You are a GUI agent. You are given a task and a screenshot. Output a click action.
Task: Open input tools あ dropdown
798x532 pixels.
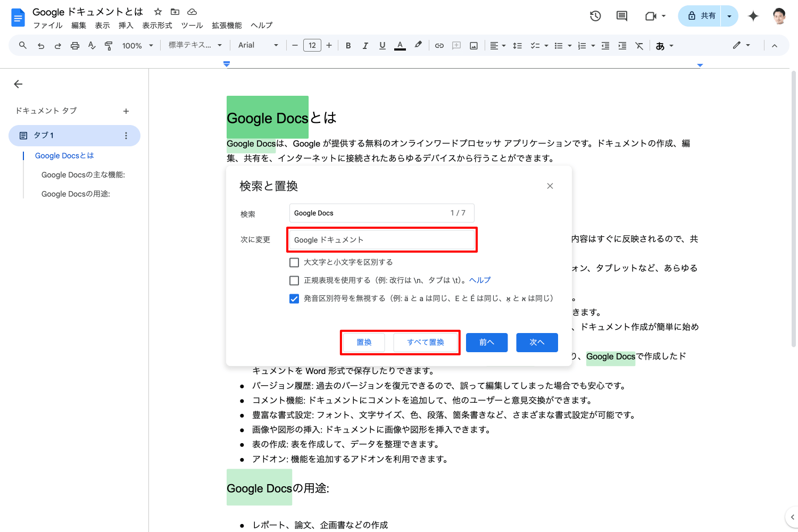[664, 46]
